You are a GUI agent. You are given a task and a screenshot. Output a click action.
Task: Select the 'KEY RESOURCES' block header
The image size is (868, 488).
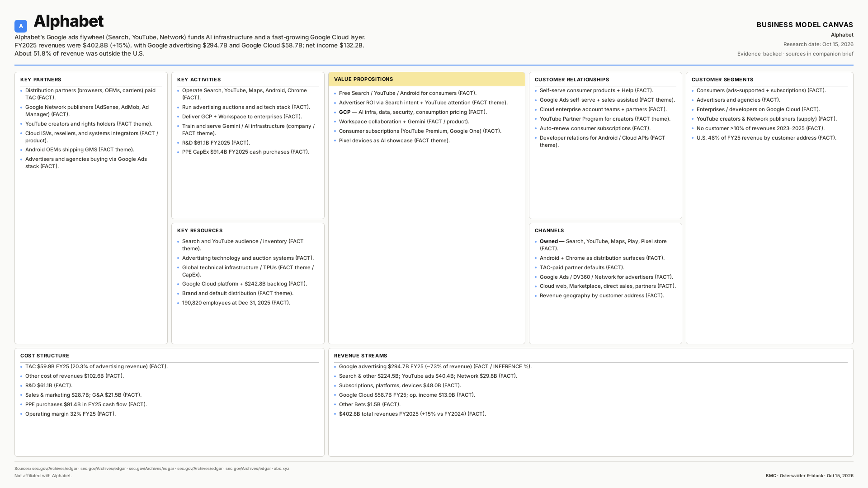point(200,230)
